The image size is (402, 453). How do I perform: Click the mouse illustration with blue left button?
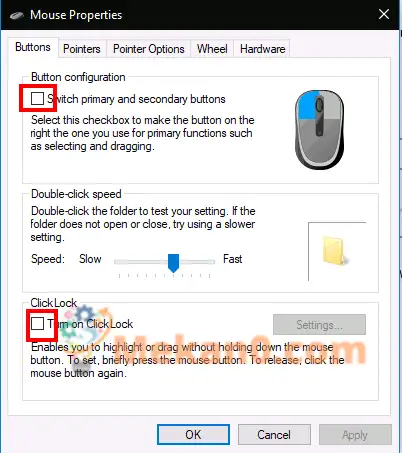point(319,130)
